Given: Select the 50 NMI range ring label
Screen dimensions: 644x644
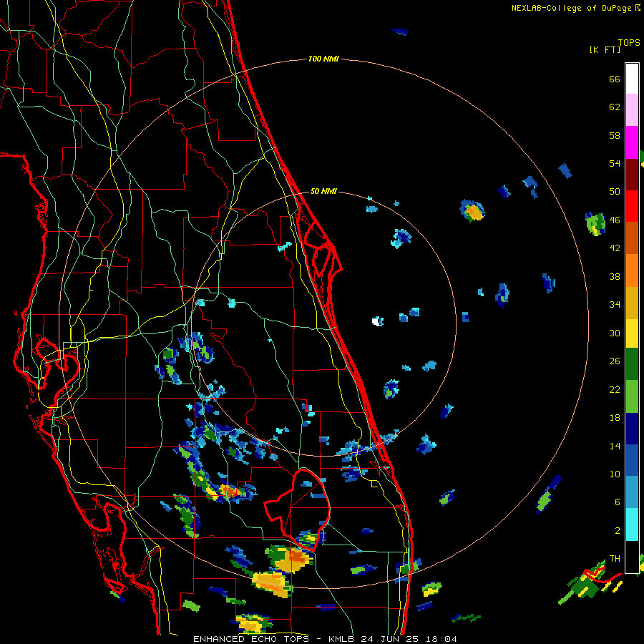Looking at the screenshot, I should (x=323, y=191).
